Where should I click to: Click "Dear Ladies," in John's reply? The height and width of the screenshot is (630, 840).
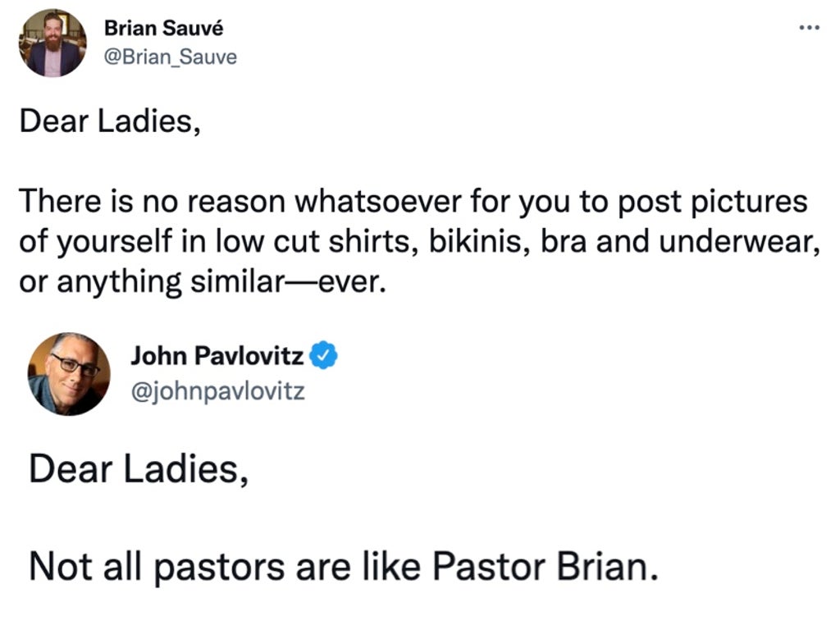(x=138, y=469)
